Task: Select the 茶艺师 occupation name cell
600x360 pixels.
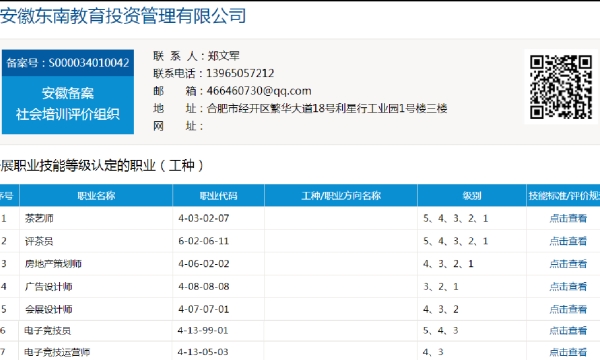Action: coord(96,218)
